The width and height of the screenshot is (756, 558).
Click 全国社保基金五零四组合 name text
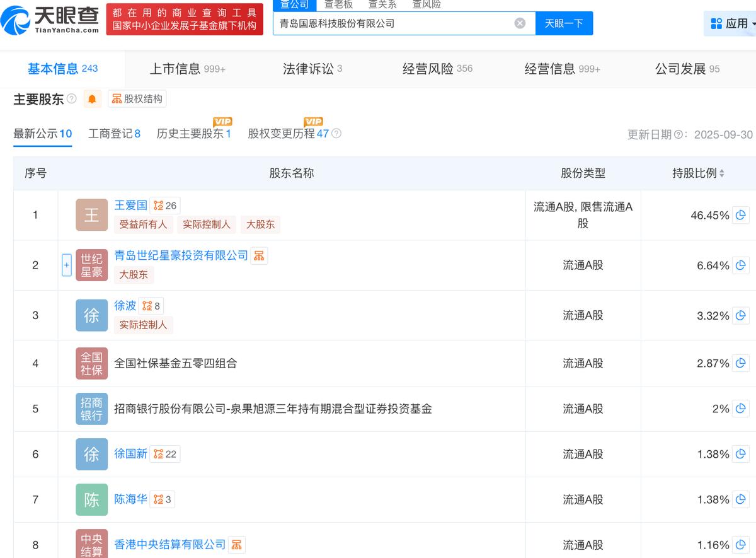[x=175, y=363]
